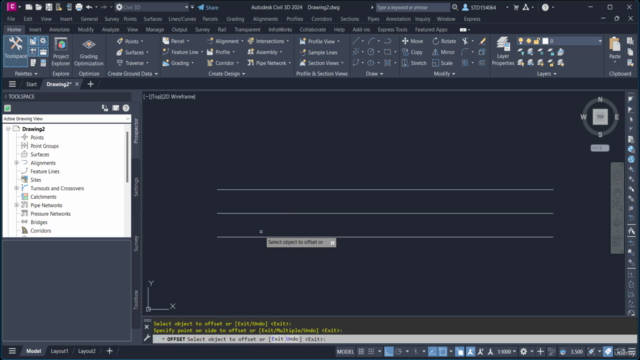640x360 pixels.
Task: Click the Pipe Network button
Action: 267,63
